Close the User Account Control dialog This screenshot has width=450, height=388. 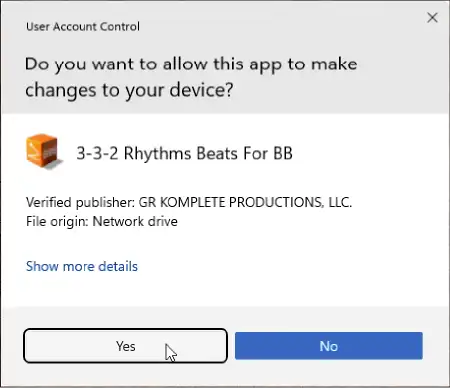pos(432,18)
